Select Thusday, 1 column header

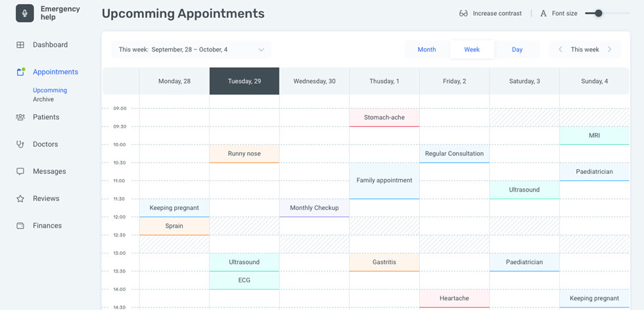(384, 81)
